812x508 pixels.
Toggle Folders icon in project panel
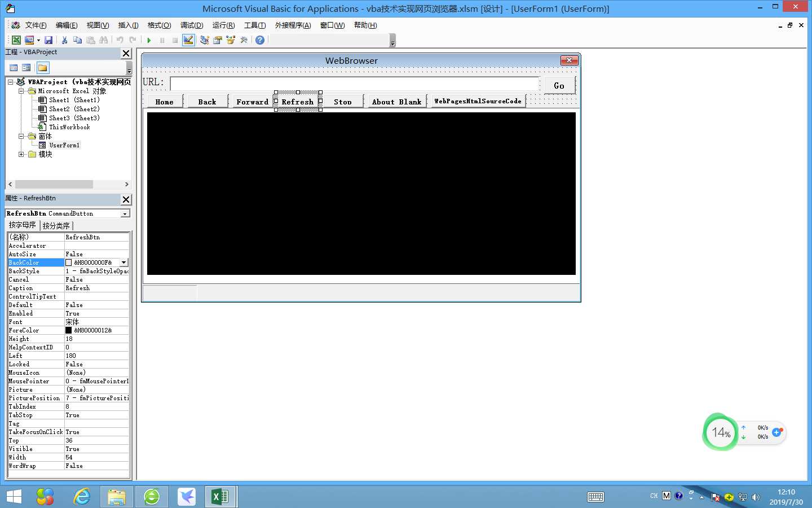tap(43, 68)
